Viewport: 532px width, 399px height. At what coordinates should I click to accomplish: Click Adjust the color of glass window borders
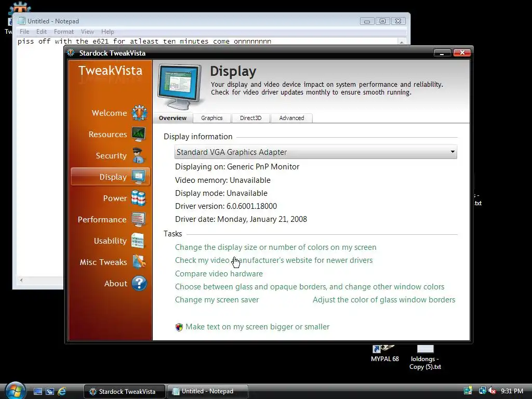point(384,300)
